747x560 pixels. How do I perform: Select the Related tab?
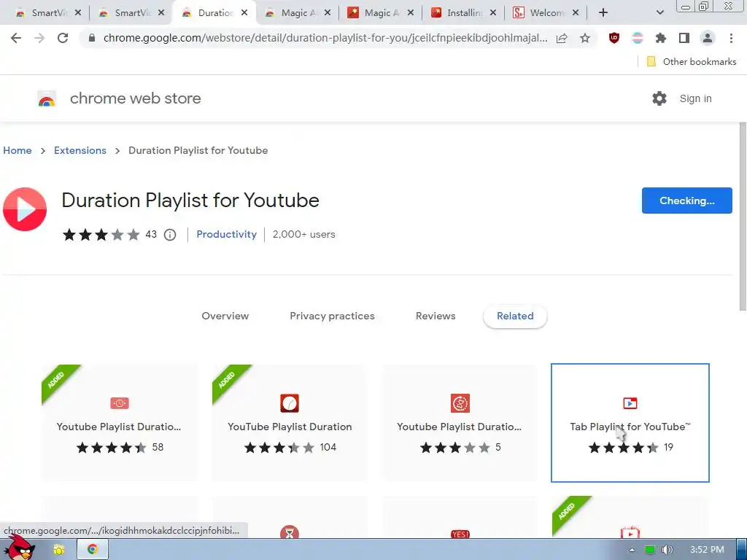[x=515, y=316]
